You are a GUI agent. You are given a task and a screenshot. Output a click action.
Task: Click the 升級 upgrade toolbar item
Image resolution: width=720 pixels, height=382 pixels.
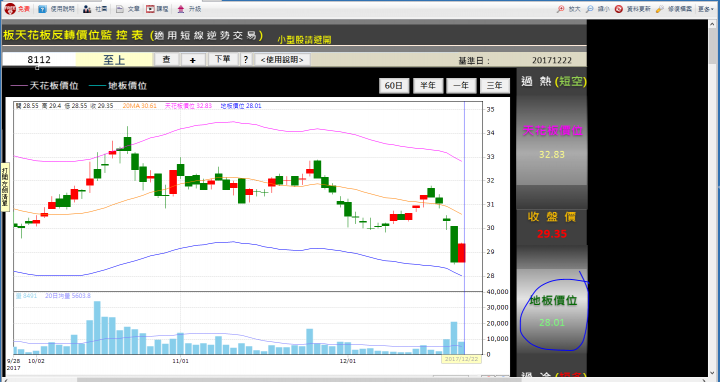pos(189,9)
